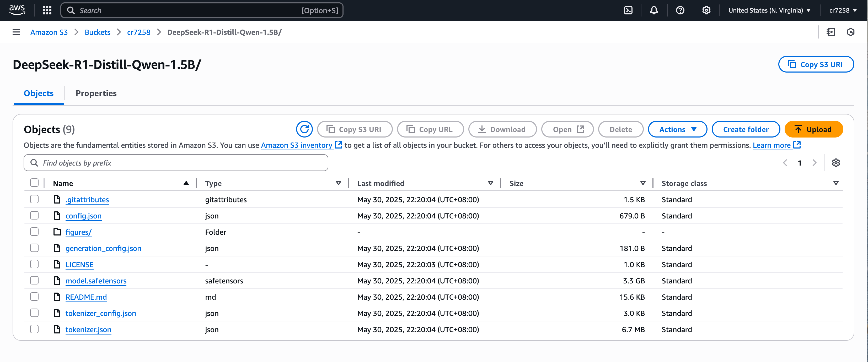Sort by Storage class column arrow
The width and height of the screenshot is (868, 362).
point(836,183)
